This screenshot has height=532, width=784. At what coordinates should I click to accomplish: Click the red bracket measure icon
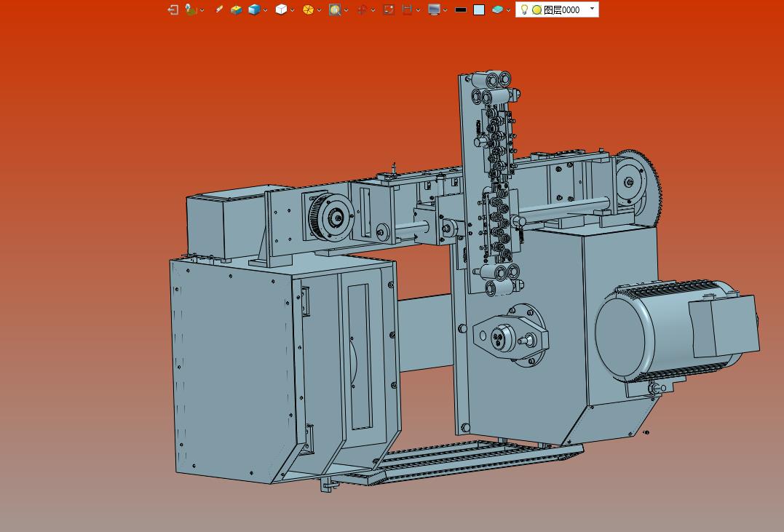(x=407, y=9)
